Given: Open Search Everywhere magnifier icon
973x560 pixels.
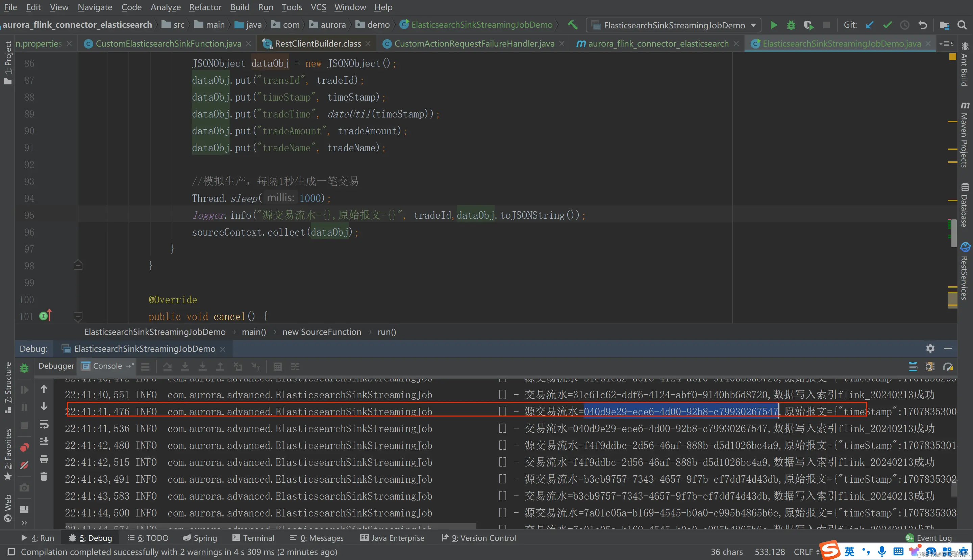Looking at the screenshot, I should 962,25.
